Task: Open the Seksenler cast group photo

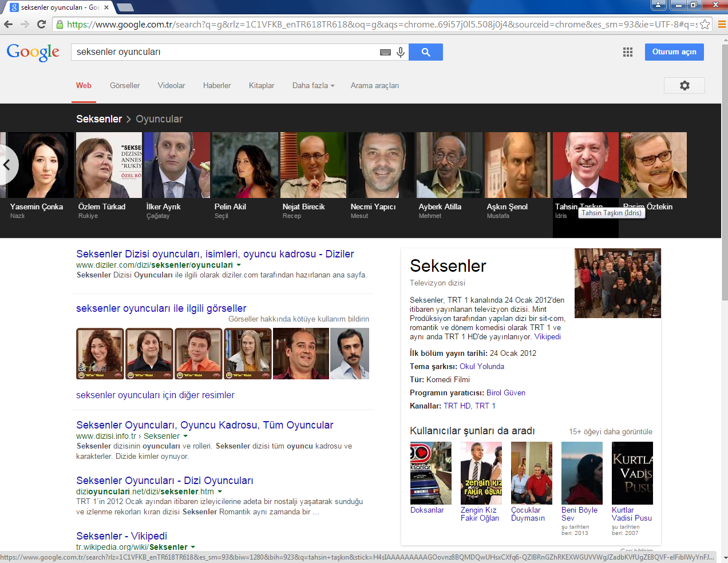Action: pos(618,283)
